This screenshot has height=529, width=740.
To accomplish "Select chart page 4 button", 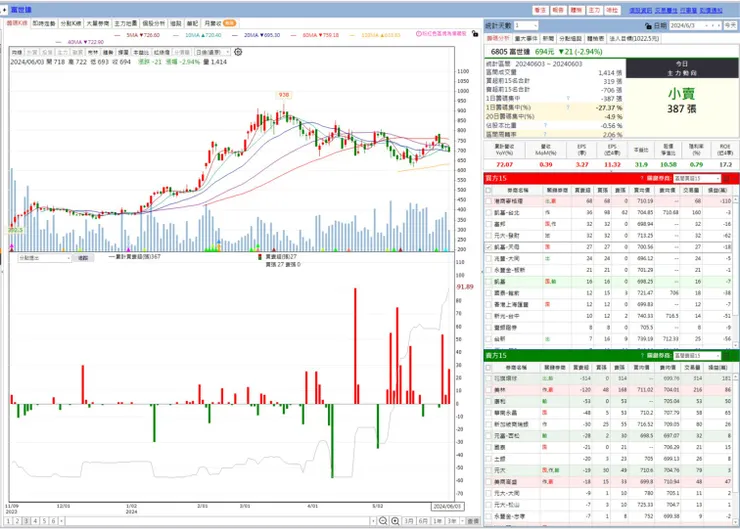I will coord(35,521).
